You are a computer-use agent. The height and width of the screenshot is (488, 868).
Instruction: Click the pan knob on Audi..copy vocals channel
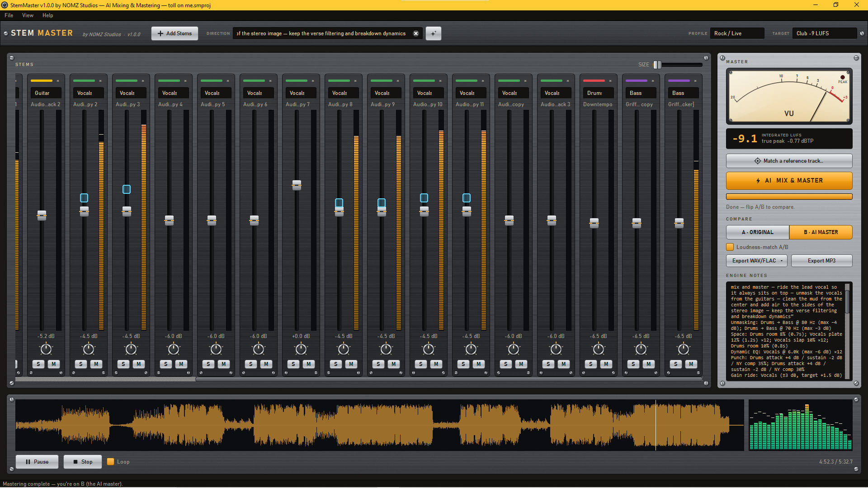514,349
